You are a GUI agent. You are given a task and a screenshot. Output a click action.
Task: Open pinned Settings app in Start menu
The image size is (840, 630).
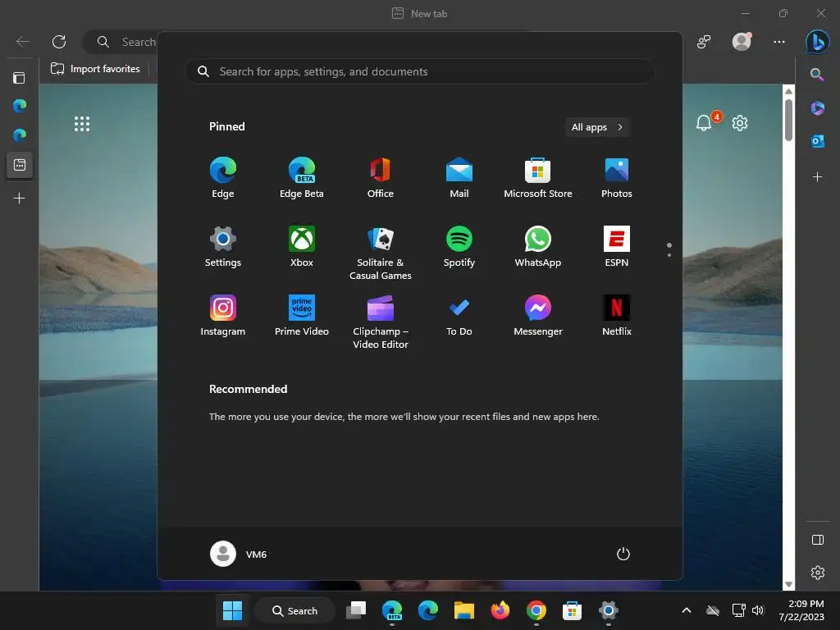[223, 247]
